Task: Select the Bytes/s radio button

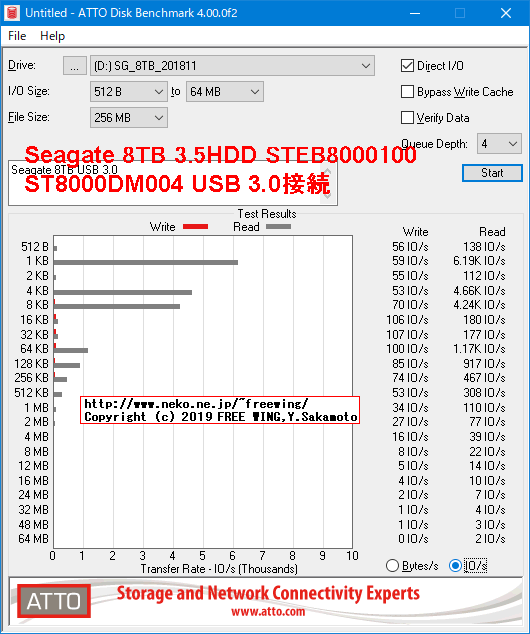Action: pos(392,566)
